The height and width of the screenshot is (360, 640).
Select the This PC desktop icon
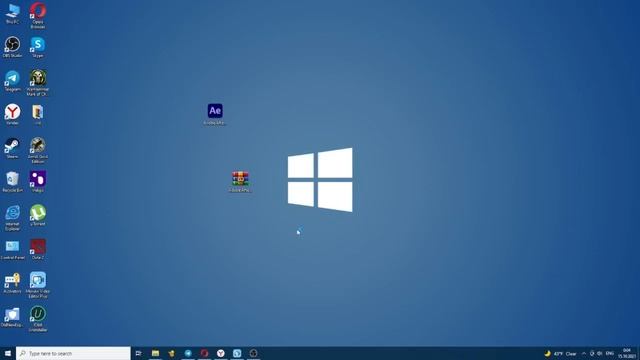pyautogui.click(x=12, y=14)
